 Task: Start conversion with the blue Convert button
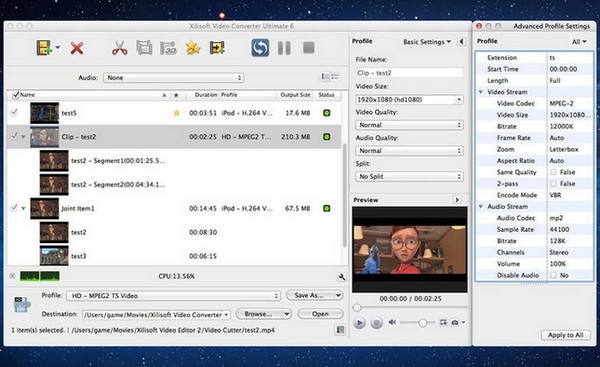260,48
